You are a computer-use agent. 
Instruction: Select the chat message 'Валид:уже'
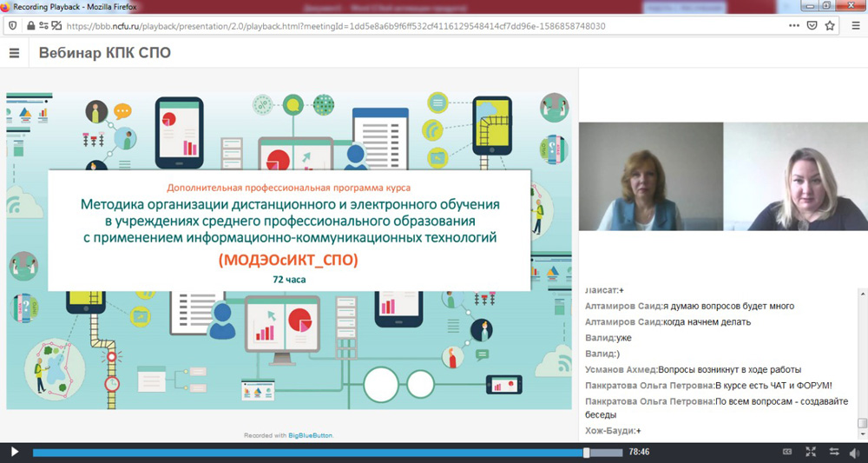point(608,338)
